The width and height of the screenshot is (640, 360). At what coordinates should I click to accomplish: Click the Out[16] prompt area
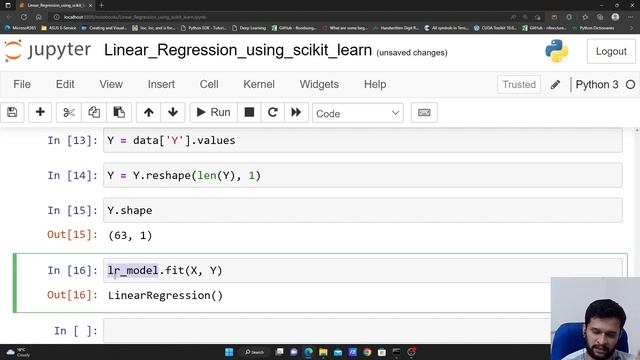pos(72,295)
